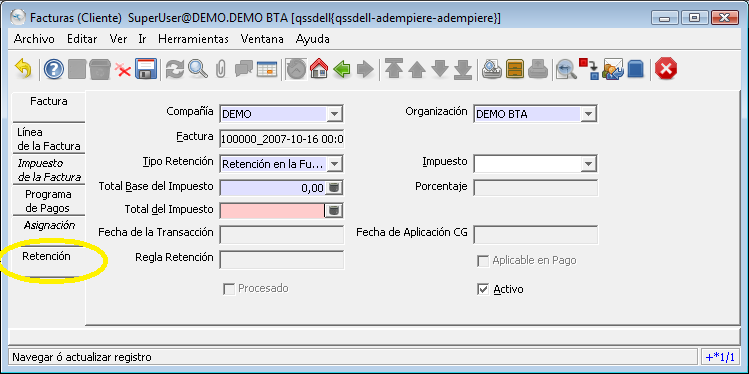This screenshot has height=374, width=749.
Task: Open calculator for Total del Impuesto
Action: (x=334, y=210)
